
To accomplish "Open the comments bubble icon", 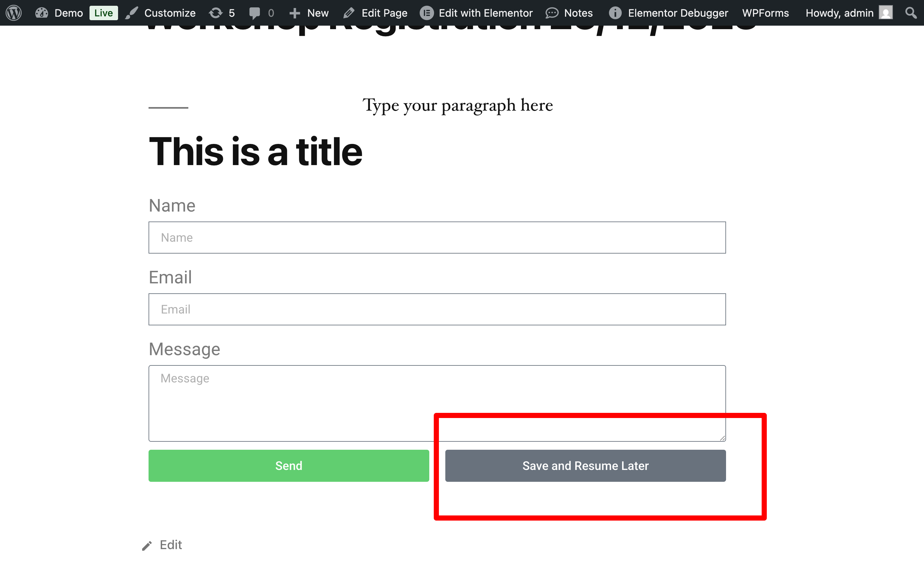I will (x=255, y=13).
